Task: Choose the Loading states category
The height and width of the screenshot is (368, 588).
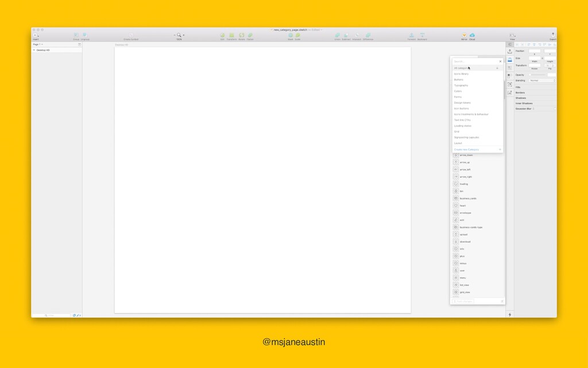Action: tap(477, 126)
